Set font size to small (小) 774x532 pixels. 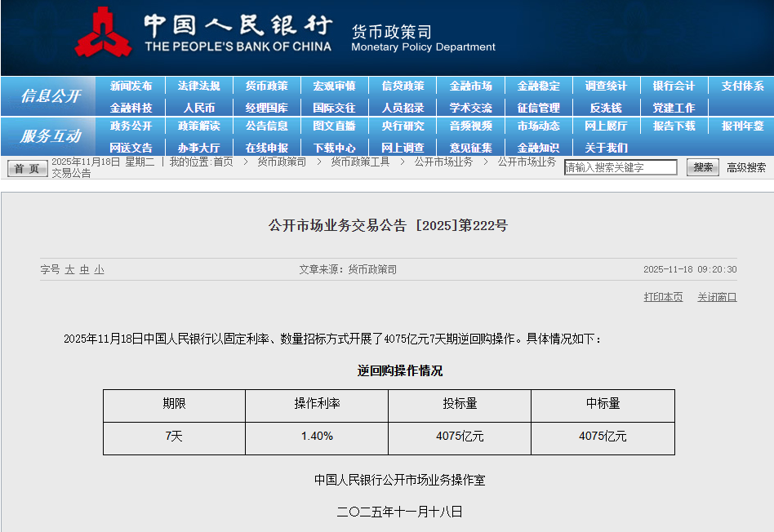tap(99, 269)
